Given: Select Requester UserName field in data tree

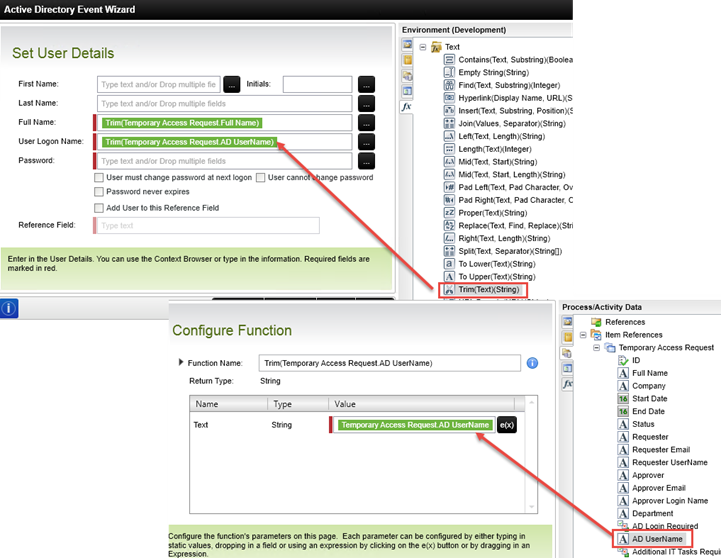Looking at the screenshot, I should point(663,462).
